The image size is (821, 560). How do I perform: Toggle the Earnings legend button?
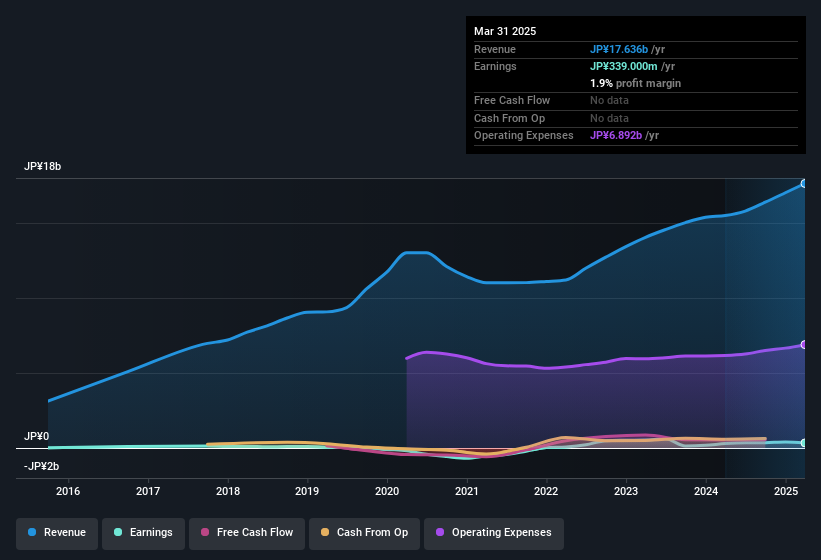143,533
